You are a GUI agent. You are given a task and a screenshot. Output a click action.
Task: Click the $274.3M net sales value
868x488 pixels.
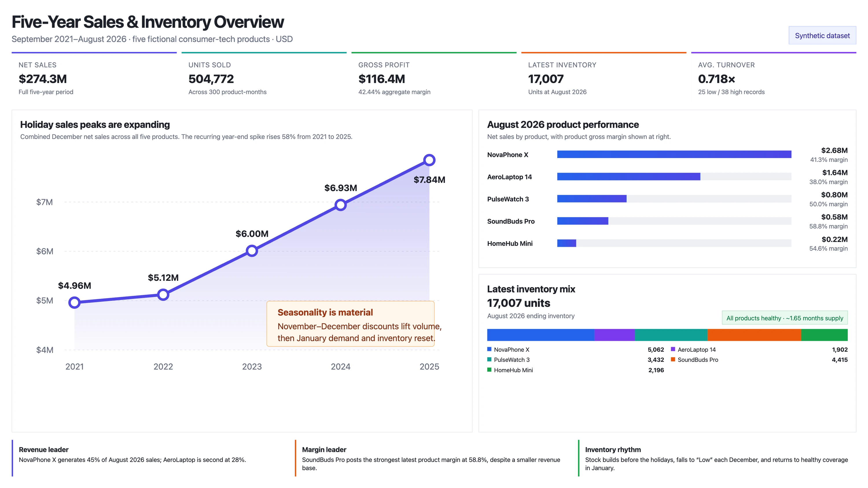point(43,79)
